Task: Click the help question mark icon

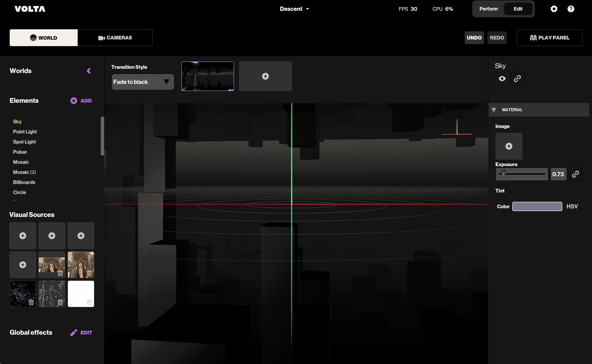Action: point(570,9)
